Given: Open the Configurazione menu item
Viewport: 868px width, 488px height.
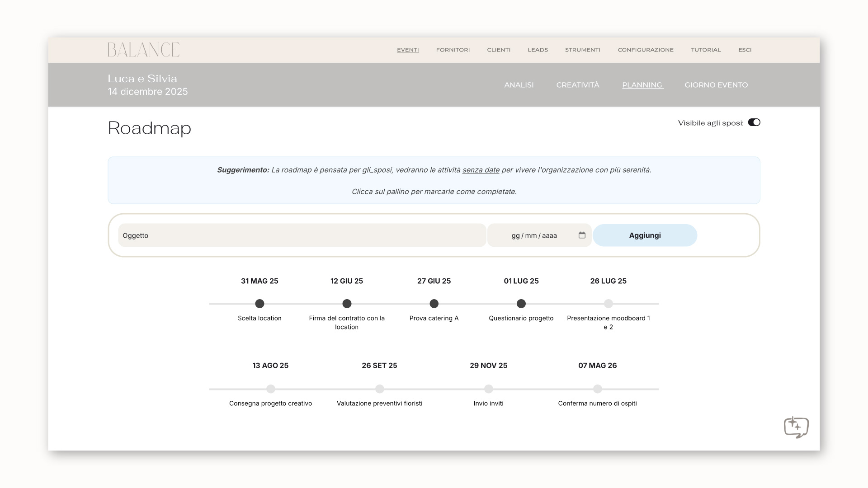Looking at the screenshot, I should coord(645,50).
